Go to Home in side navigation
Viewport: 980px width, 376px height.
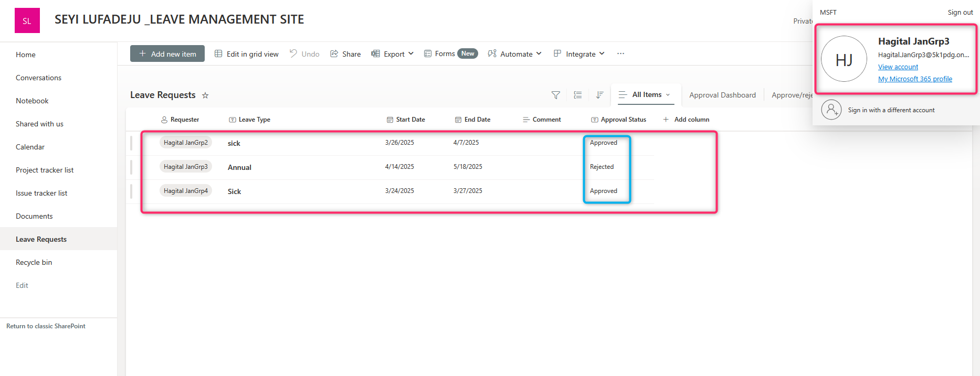click(26, 55)
